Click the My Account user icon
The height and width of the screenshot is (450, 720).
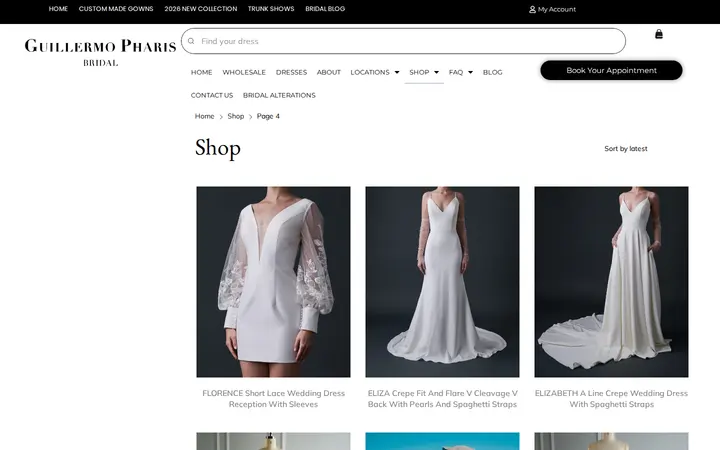click(532, 9)
